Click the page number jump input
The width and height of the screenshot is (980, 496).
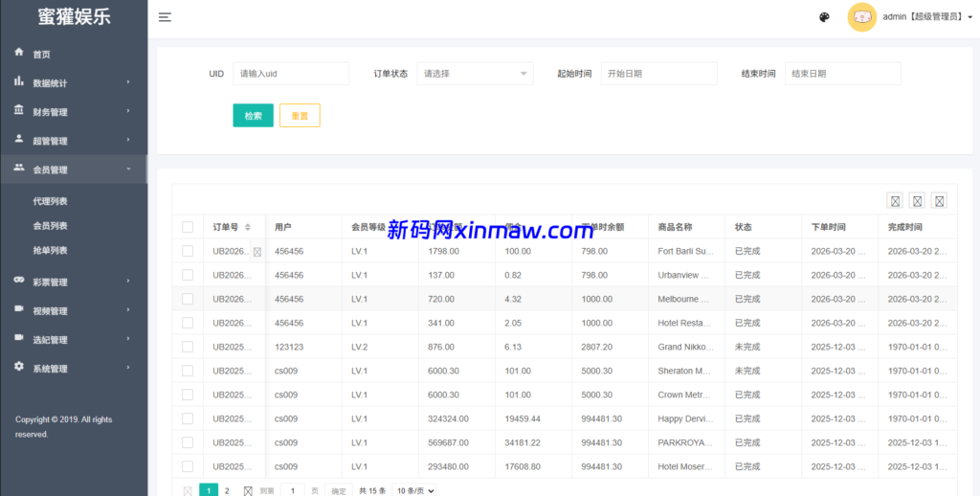pos(293,491)
